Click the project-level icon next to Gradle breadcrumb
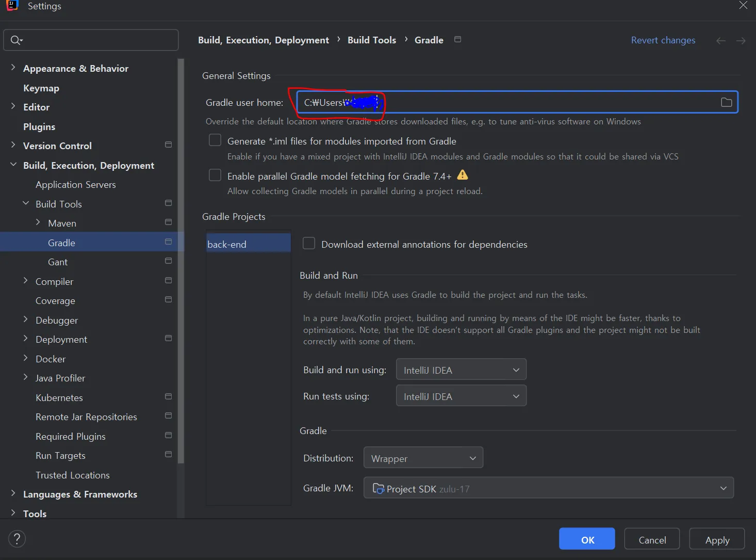756x560 pixels. (x=457, y=39)
